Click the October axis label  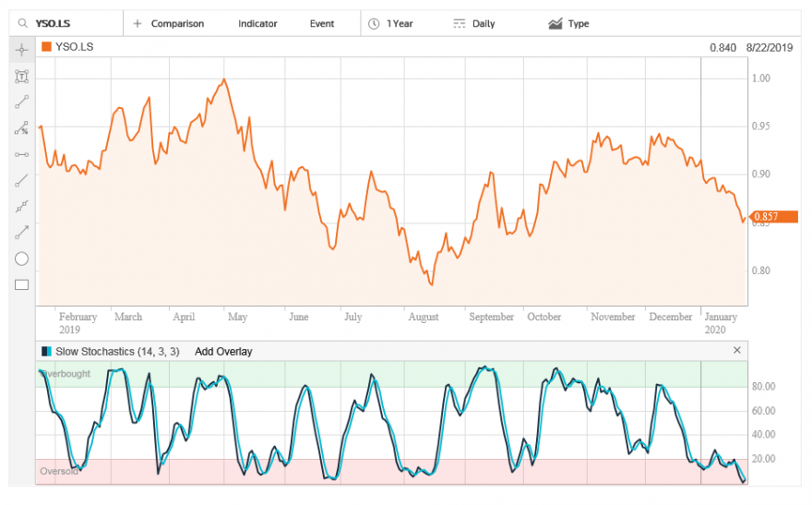click(x=543, y=317)
